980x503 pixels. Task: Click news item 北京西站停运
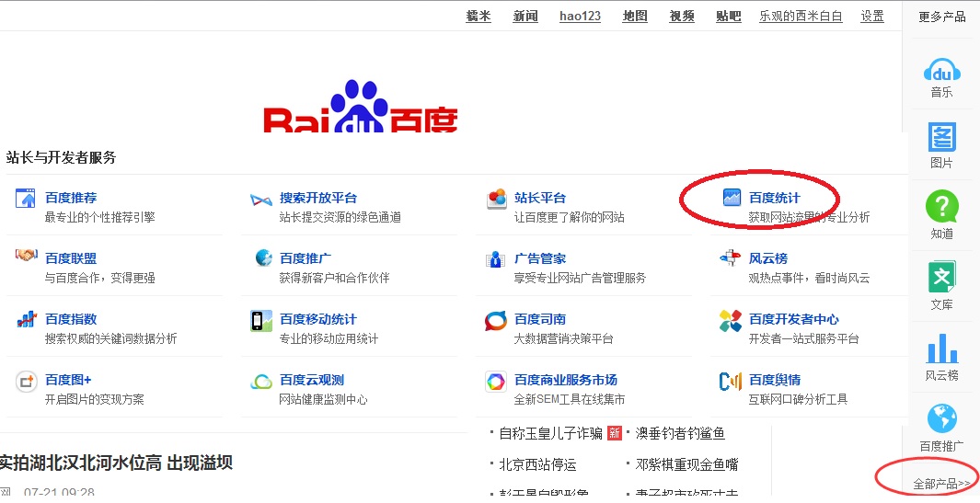[537, 464]
